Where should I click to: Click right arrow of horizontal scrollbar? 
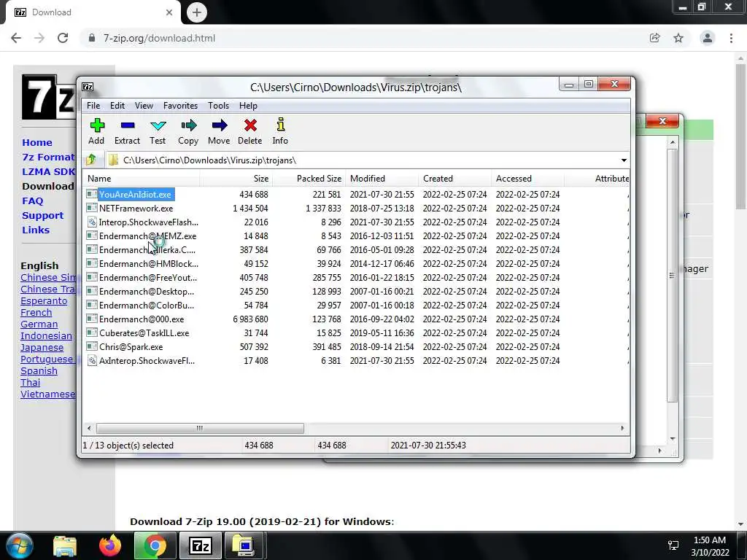tap(622, 428)
